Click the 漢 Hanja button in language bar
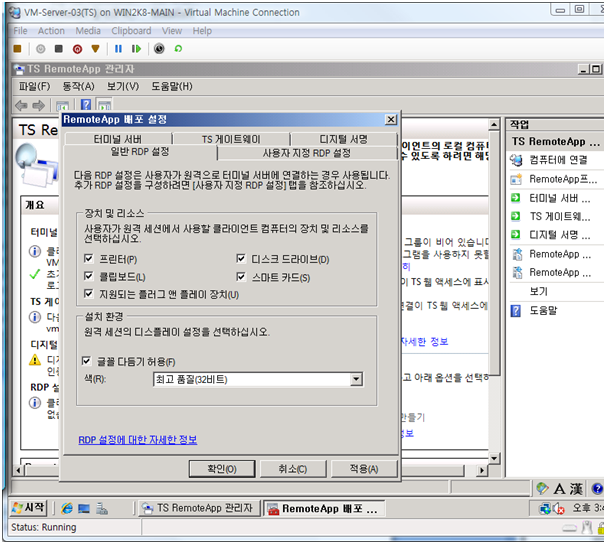This screenshot has width=606, height=544. (576, 489)
